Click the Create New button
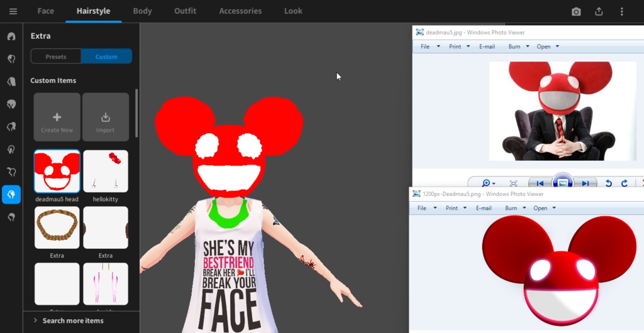Image resolution: width=644 pixels, height=333 pixels. (57, 117)
